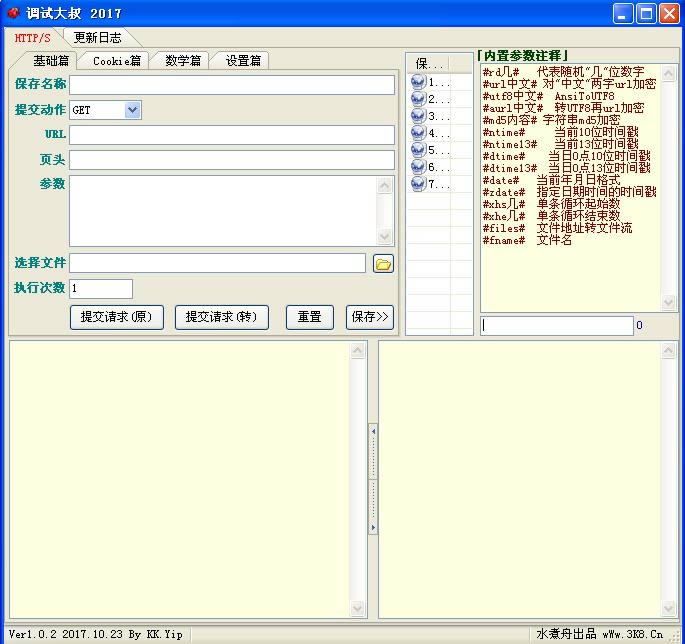This screenshot has height=644, width=685.
Task: Click scroll up arrow in parameter notes panel
Action: tap(668, 73)
